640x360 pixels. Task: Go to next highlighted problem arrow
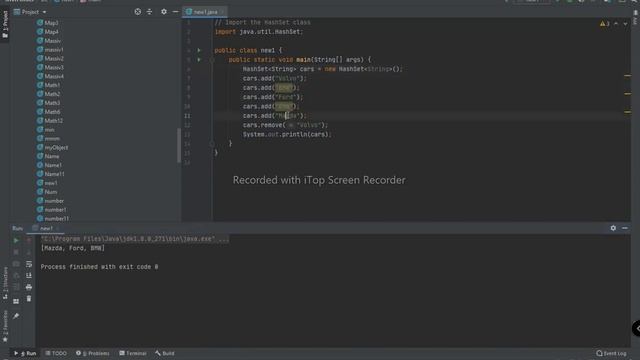(625, 24)
